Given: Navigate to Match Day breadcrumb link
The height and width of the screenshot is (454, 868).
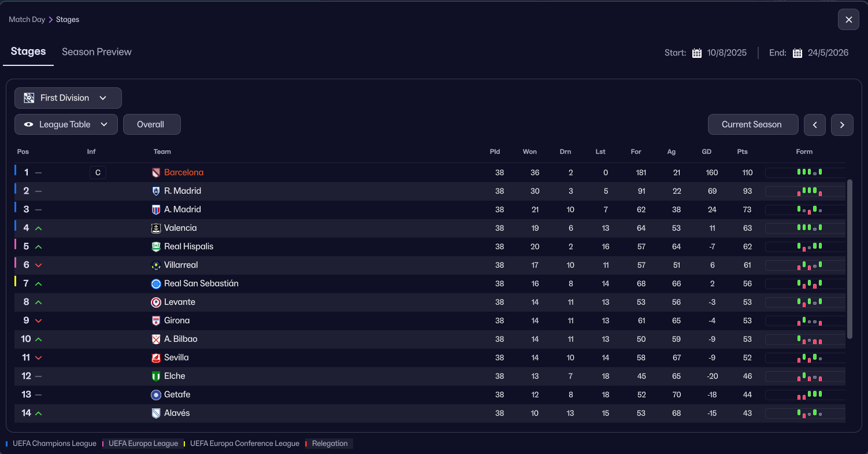Looking at the screenshot, I should 27,19.
